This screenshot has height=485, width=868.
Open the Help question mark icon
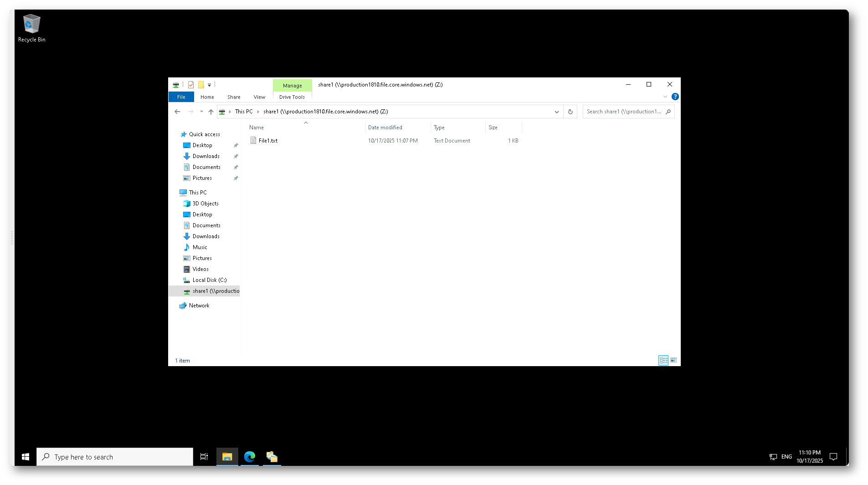pyautogui.click(x=675, y=97)
